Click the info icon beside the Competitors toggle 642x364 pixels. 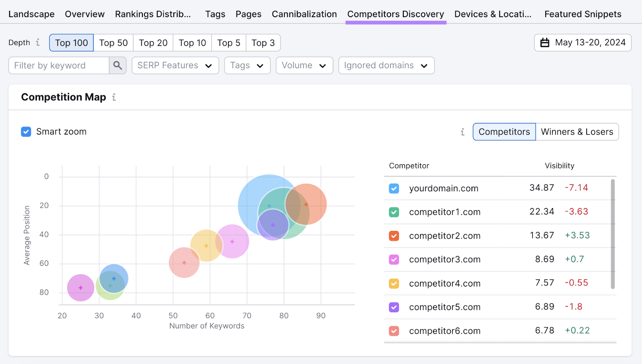(462, 131)
